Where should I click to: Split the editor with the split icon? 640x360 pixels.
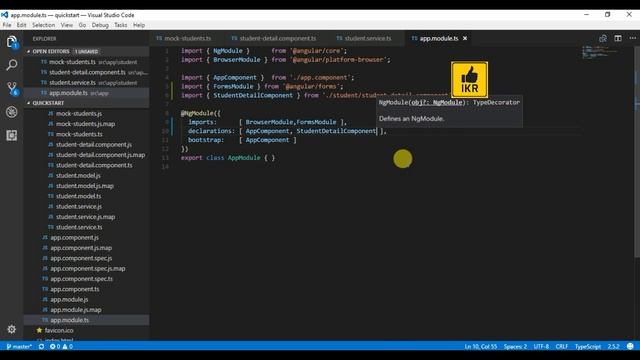click(618, 38)
